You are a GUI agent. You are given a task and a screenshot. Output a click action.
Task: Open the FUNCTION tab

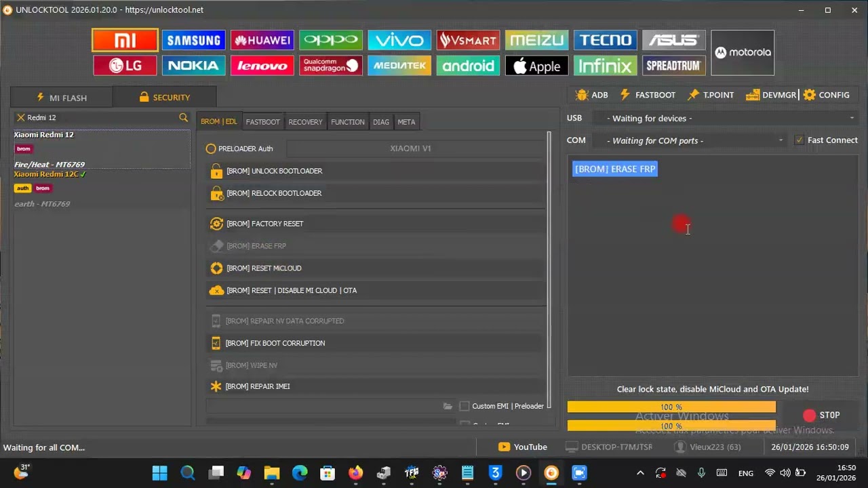pos(348,122)
